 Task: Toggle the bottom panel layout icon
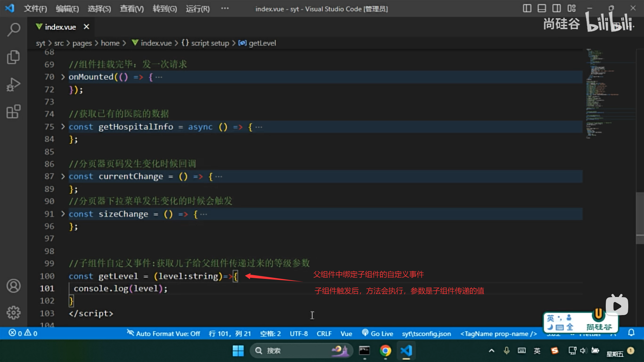[542, 8]
